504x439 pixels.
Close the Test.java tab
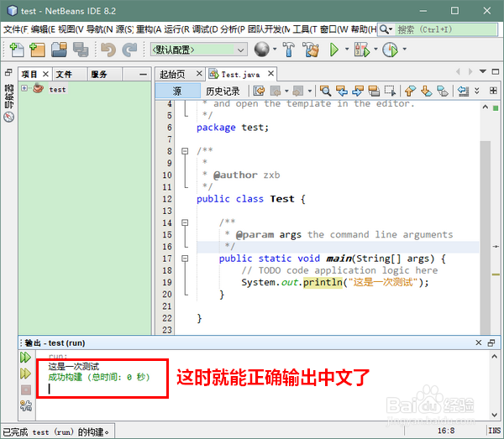(x=271, y=74)
